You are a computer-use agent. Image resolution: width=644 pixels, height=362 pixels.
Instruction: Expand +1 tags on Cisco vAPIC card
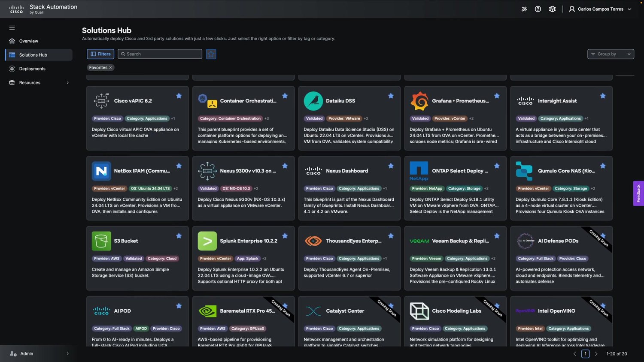(x=173, y=119)
